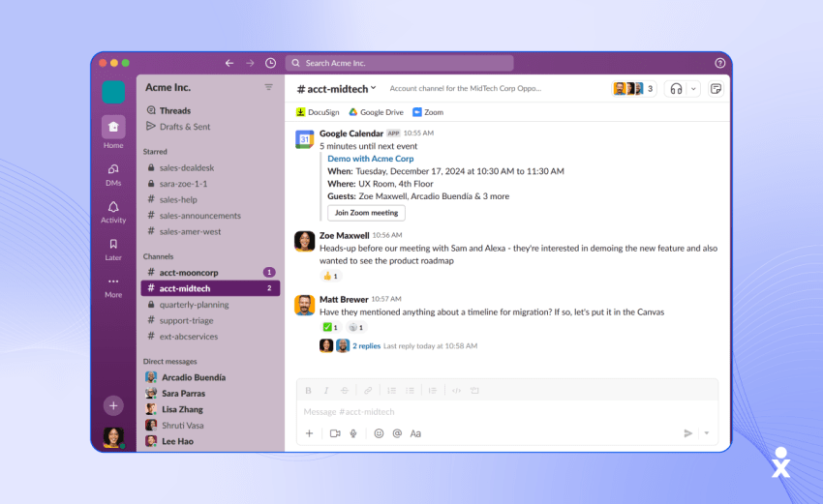823x504 pixels.
Task: Open the canvas icon in channel header
Action: (716, 89)
